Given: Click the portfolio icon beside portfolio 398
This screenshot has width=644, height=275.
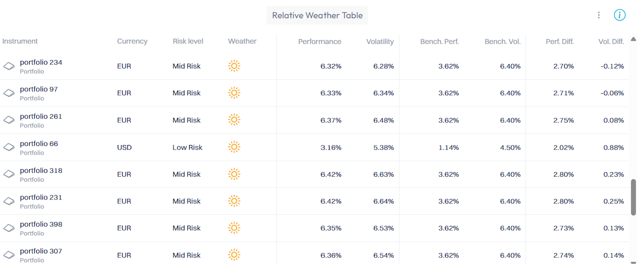Looking at the screenshot, I should (x=9, y=228).
